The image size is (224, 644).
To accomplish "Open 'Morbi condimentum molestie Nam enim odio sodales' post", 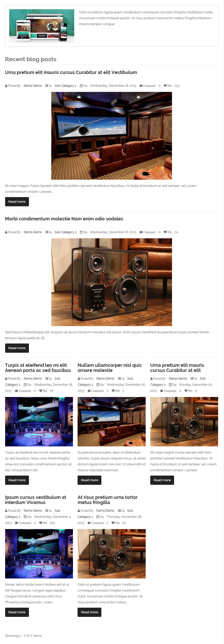I will click(64, 219).
